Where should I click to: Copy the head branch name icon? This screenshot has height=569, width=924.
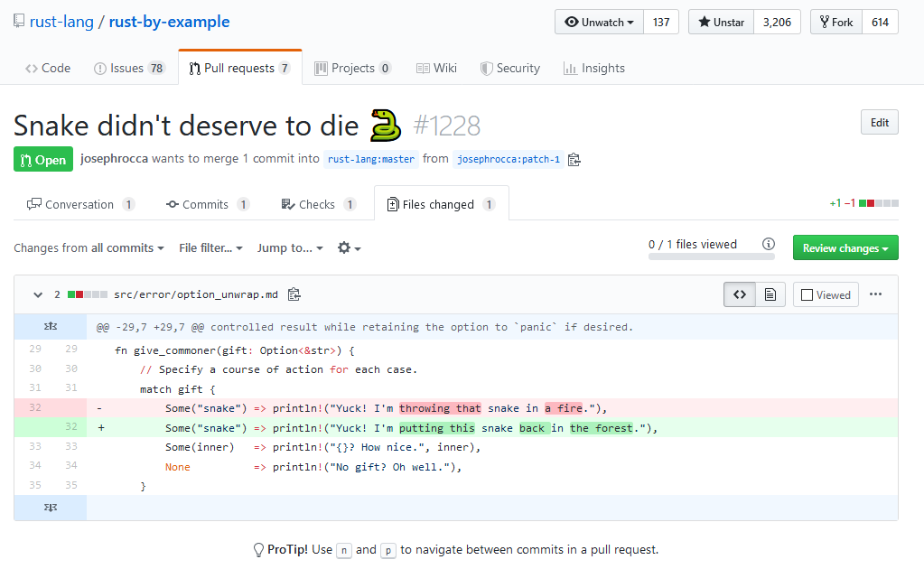[x=574, y=160]
